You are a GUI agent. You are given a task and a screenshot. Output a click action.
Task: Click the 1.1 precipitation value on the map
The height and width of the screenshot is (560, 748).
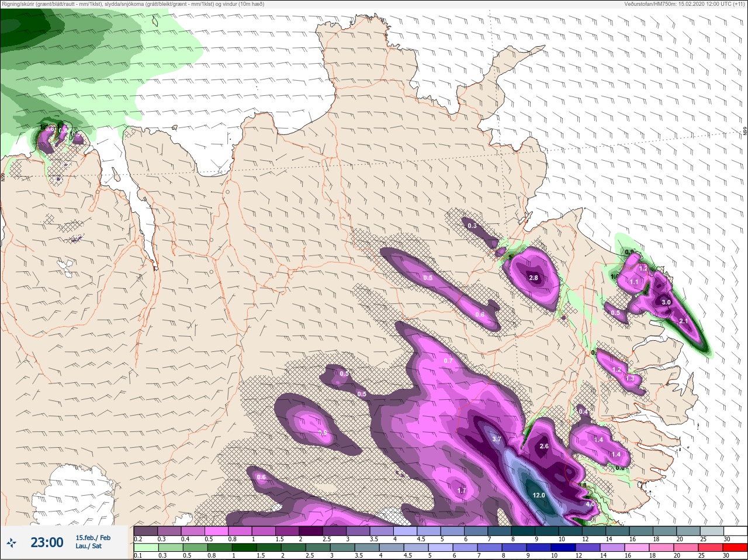coord(634,282)
